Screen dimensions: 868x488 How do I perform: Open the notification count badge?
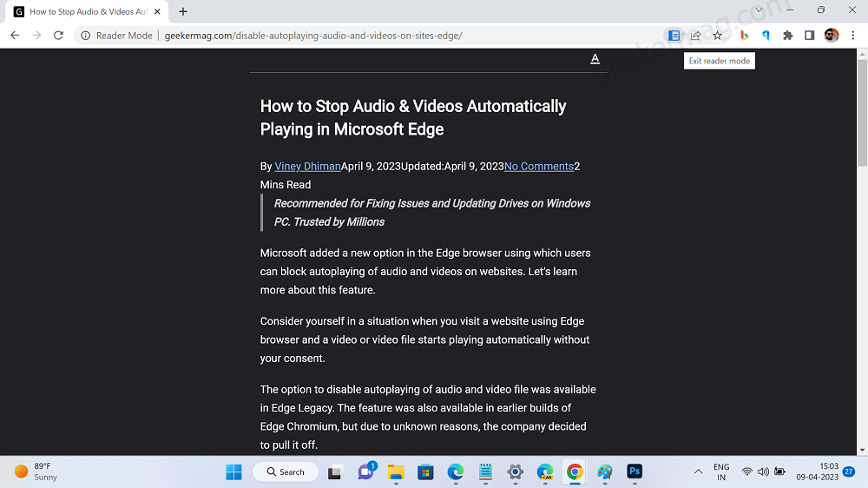pos(849,472)
